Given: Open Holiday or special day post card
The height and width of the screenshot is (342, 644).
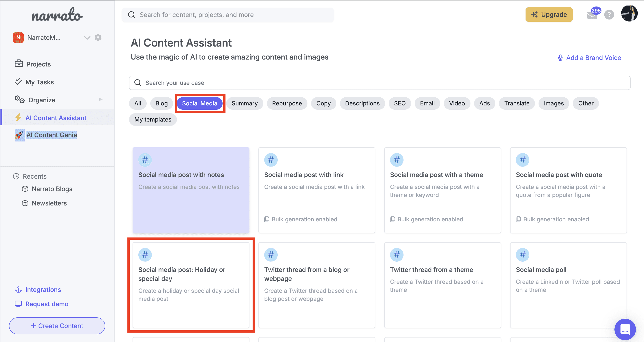Looking at the screenshot, I should click(191, 285).
